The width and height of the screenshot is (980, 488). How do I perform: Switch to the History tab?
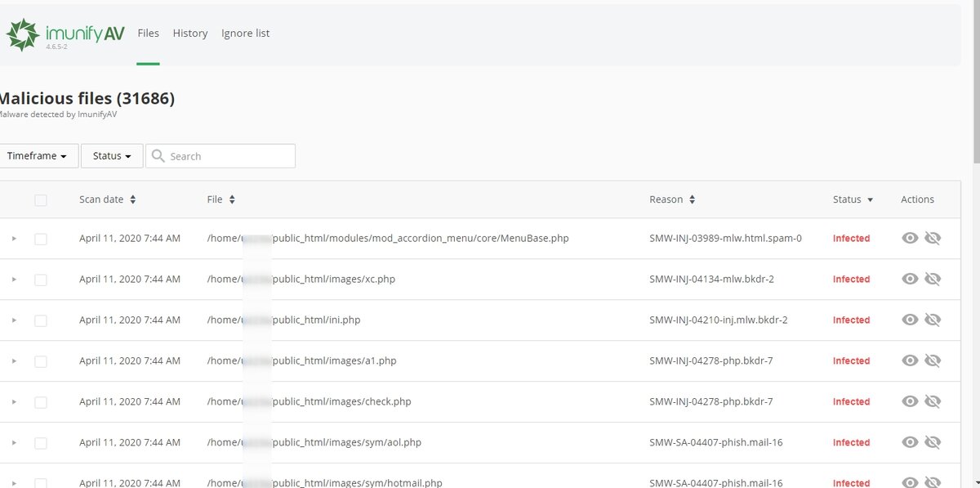(x=189, y=33)
